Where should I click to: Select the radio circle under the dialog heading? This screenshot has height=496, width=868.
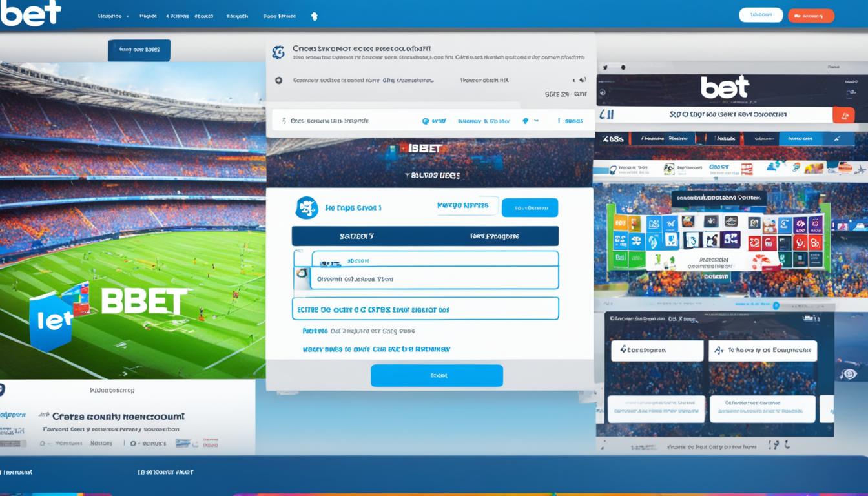[x=278, y=81]
